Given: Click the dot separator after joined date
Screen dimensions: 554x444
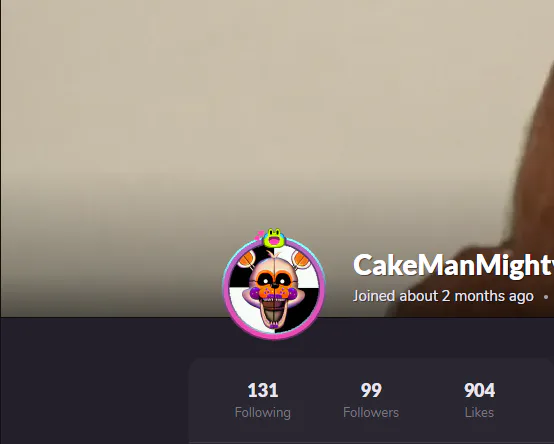Looking at the screenshot, I should coord(546,297).
